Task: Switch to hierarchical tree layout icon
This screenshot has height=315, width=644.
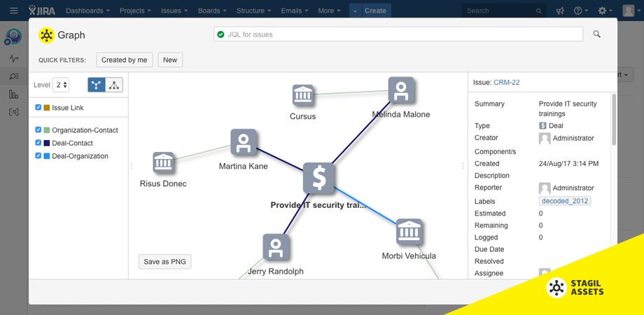Action: click(114, 85)
